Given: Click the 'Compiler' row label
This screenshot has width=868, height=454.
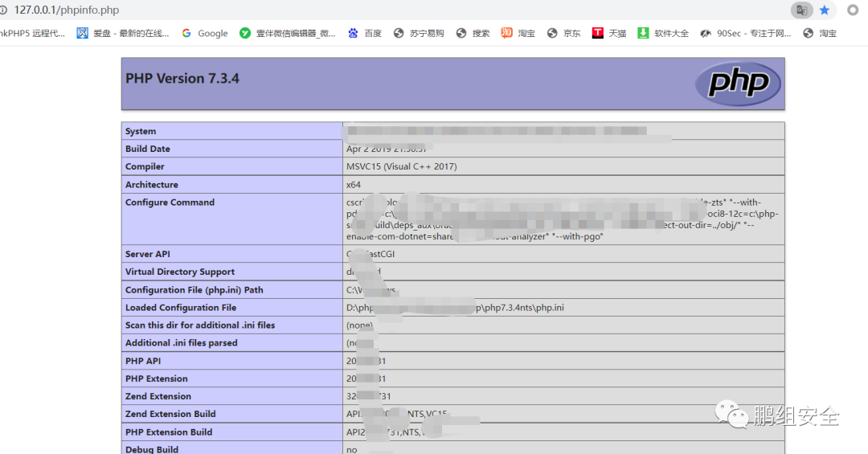Looking at the screenshot, I should 145,166.
